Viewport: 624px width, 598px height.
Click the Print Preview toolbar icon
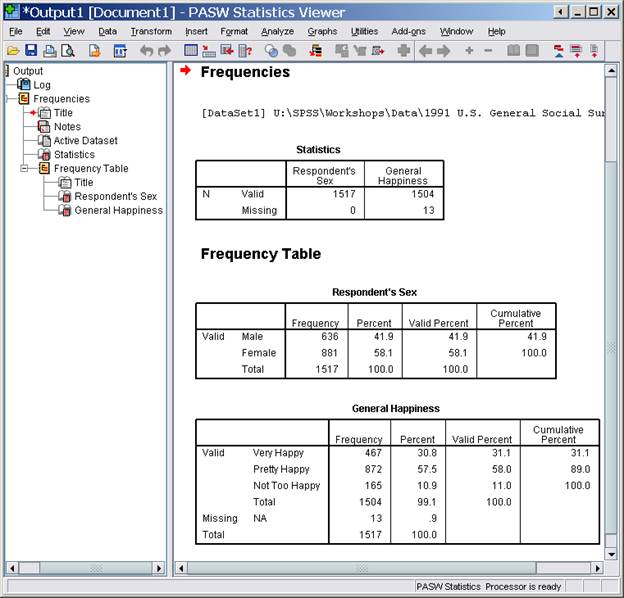tap(67, 50)
